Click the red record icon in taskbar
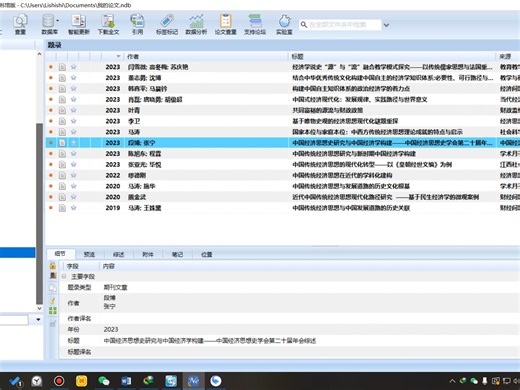Viewport: 520px width, 390px height. (59, 381)
